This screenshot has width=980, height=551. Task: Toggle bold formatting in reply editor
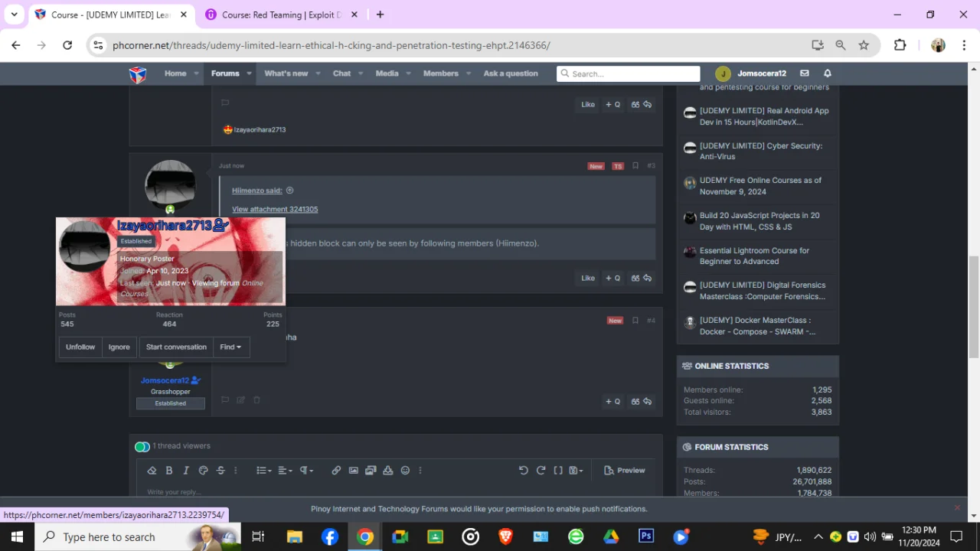tap(169, 471)
